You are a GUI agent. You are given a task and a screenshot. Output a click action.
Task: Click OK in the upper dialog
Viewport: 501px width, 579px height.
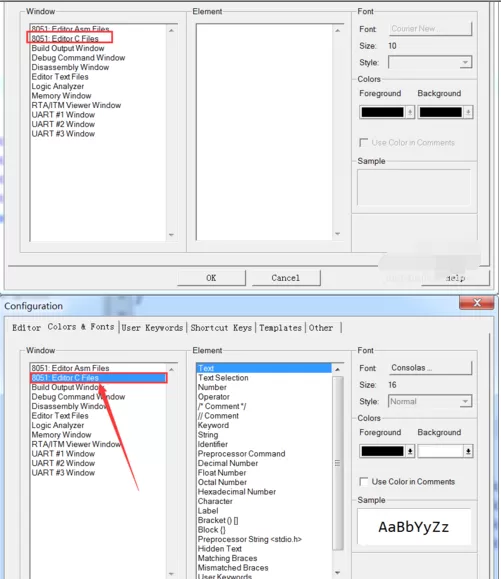coord(211,278)
